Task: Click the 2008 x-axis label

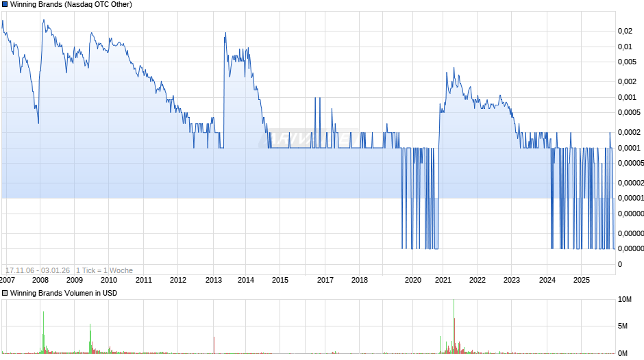Action: 40,280
